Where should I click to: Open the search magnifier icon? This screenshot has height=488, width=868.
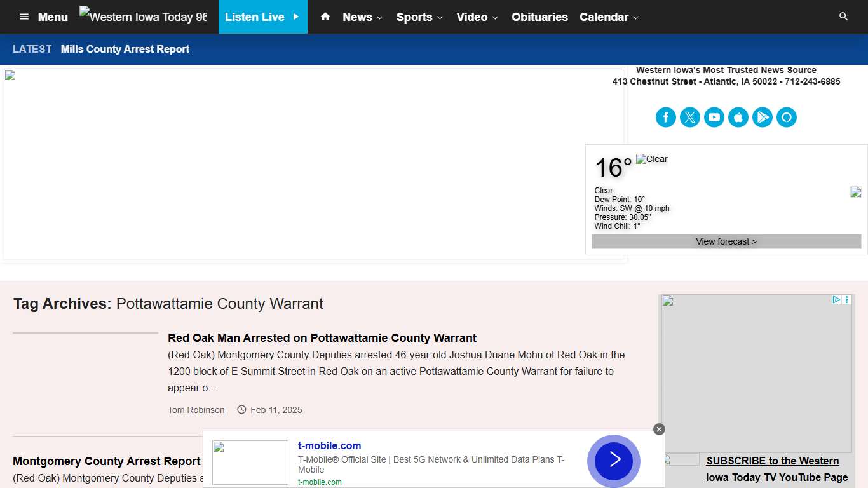click(844, 17)
